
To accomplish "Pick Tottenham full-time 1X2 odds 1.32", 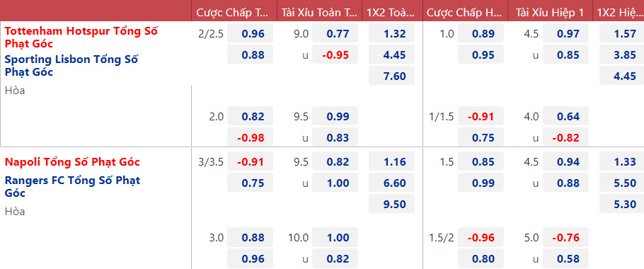I will click(392, 34).
